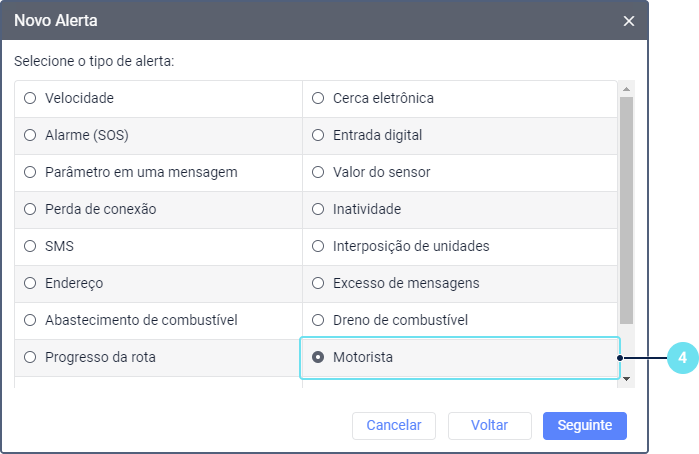Screen dimensions: 699x454
Task: Click the Cancelar button
Action: point(394,425)
